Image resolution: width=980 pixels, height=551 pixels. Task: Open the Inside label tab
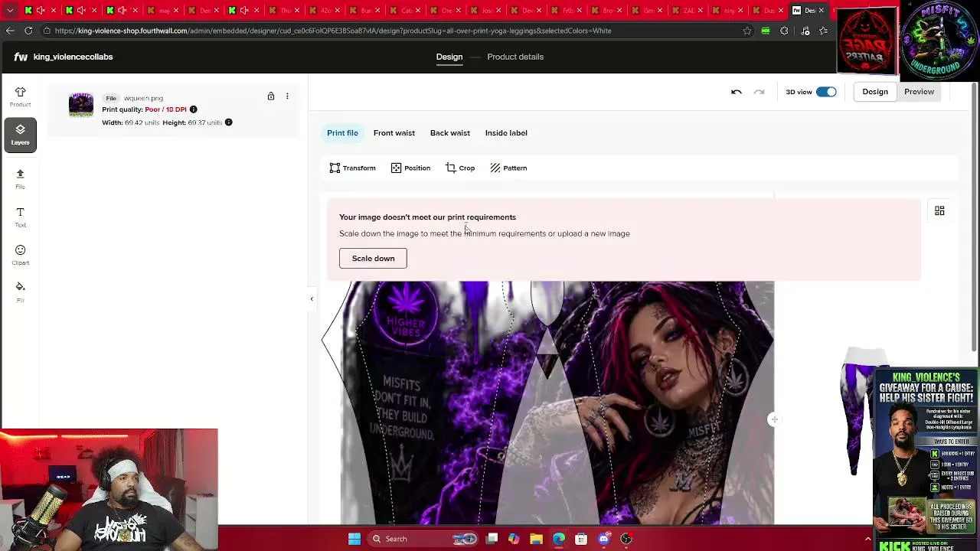506,133
